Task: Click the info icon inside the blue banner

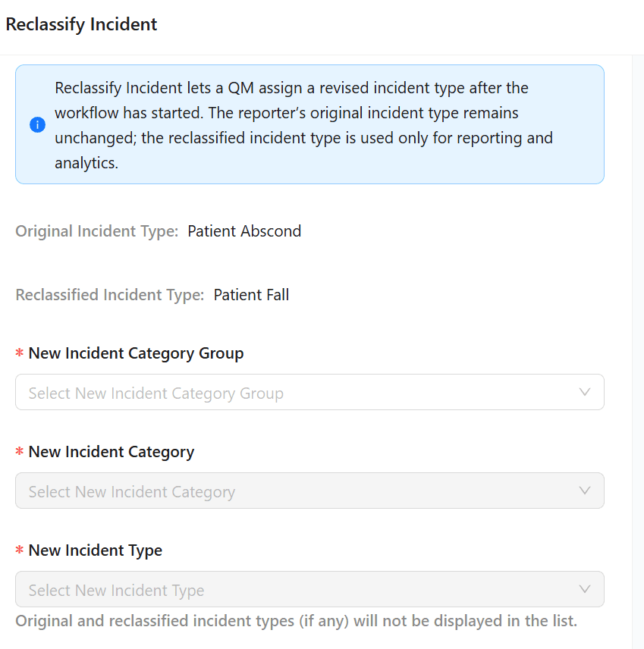Action: (37, 124)
